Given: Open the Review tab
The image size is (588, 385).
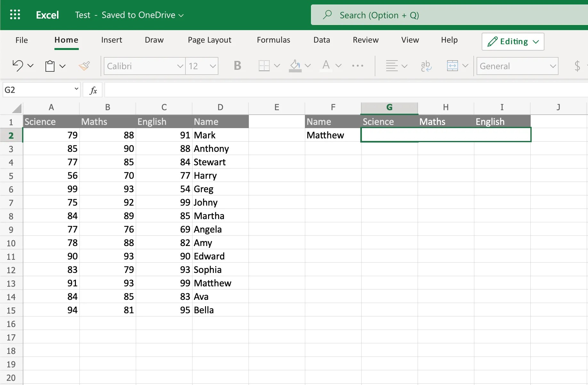Looking at the screenshot, I should [x=365, y=40].
